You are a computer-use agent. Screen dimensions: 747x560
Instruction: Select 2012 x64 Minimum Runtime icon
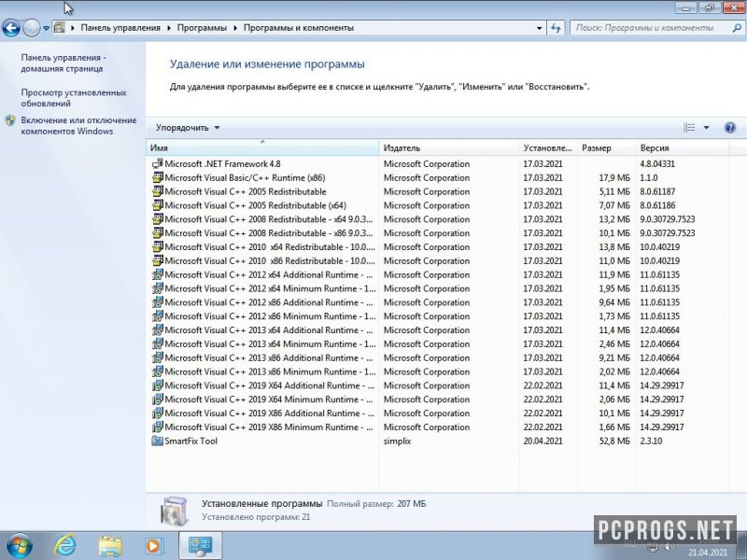[x=157, y=288]
